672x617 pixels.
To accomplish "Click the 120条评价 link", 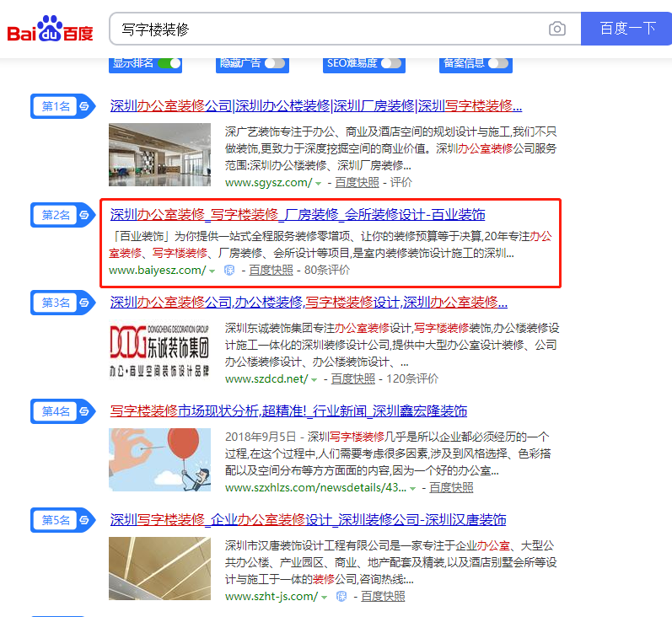I will click(412, 378).
